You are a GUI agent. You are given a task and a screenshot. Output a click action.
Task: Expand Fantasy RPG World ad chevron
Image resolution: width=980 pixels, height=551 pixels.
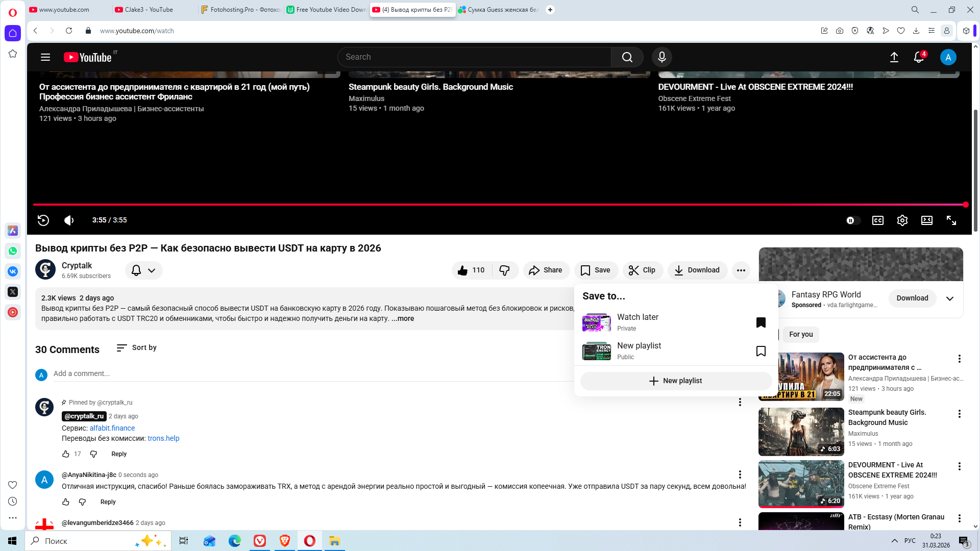click(949, 298)
